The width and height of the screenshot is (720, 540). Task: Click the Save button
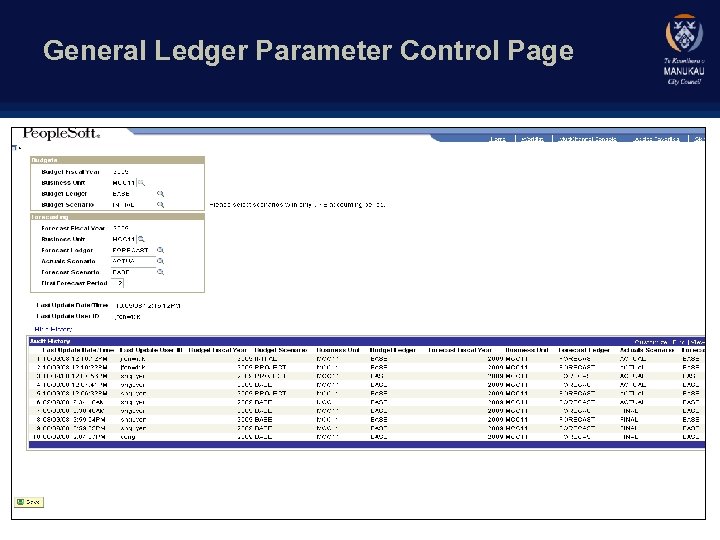[28, 502]
